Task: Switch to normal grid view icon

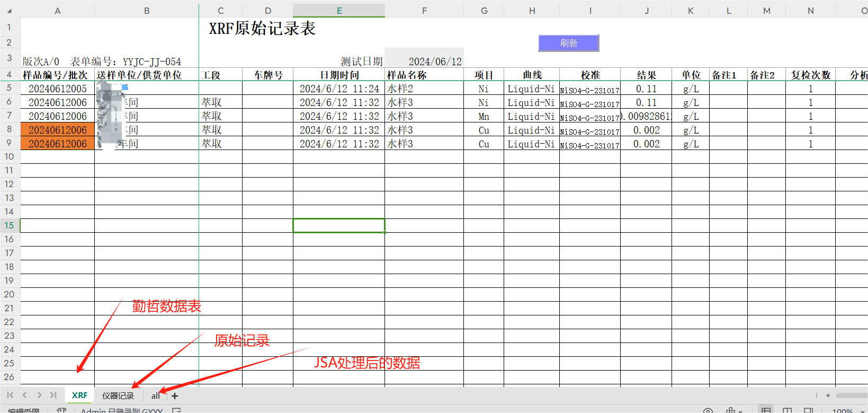Action: (766, 410)
